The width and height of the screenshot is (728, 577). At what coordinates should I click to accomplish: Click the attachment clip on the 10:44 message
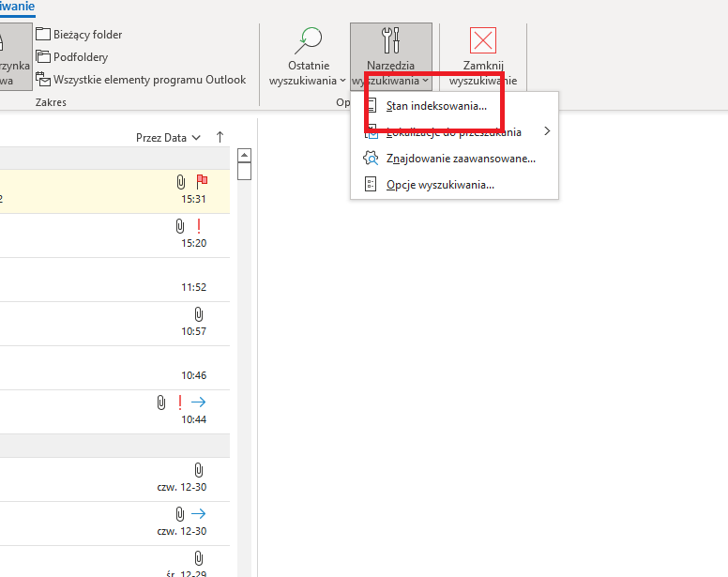(161, 402)
